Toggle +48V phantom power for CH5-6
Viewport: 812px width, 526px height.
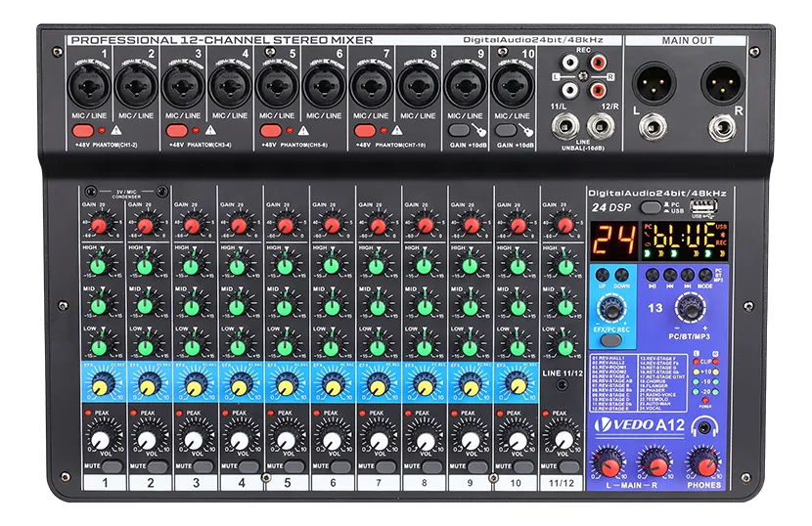coord(270,130)
